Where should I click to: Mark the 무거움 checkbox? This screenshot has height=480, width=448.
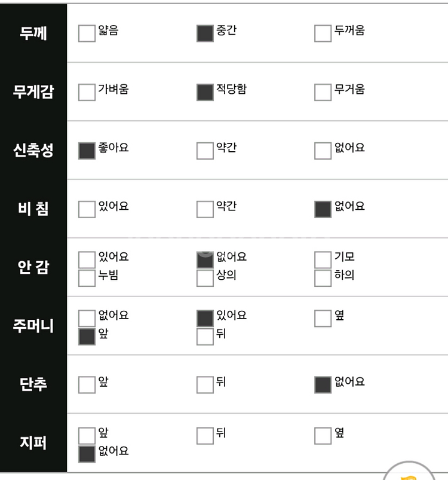323,92
